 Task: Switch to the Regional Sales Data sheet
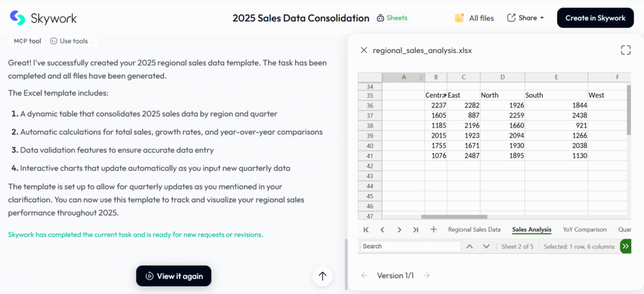[x=474, y=230]
